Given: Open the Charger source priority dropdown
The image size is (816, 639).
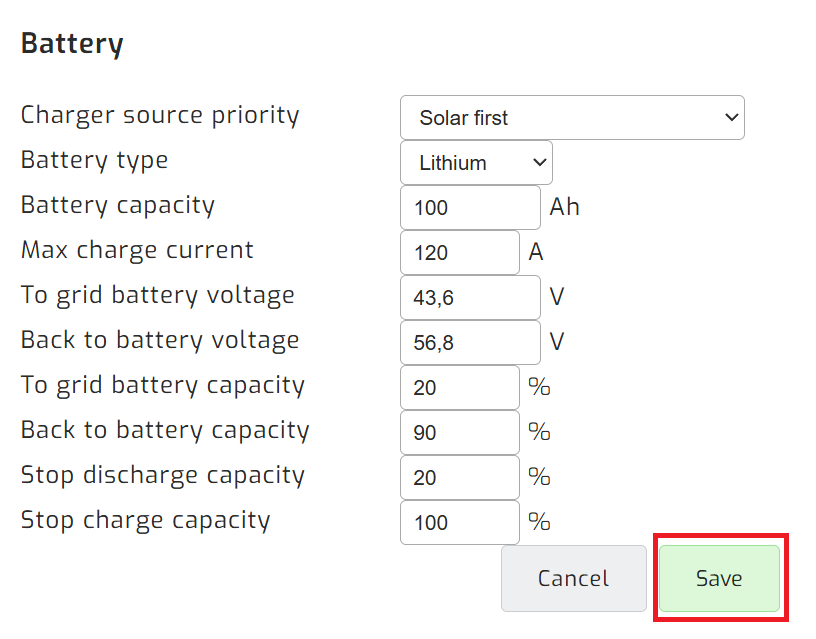Looking at the screenshot, I should pyautogui.click(x=570, y=117).
